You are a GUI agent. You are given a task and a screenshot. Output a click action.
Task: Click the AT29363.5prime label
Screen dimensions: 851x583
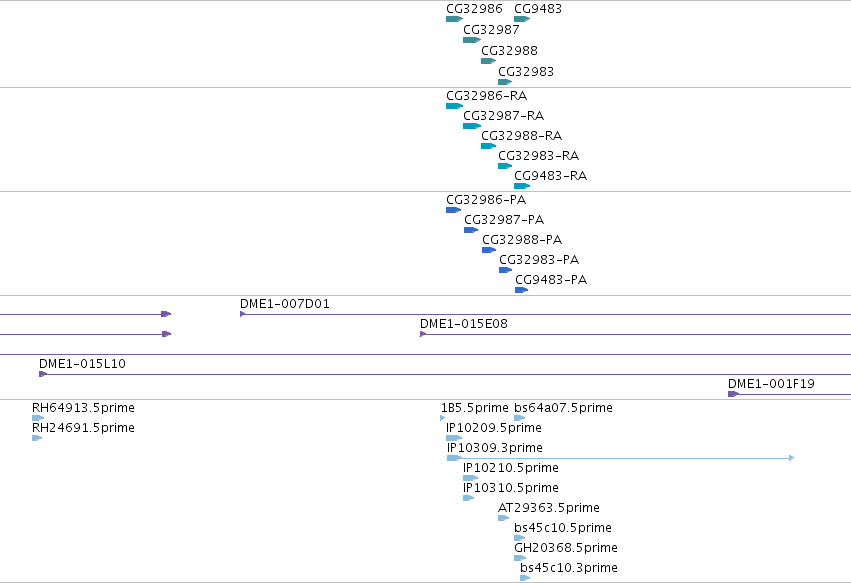coord(549,508)
